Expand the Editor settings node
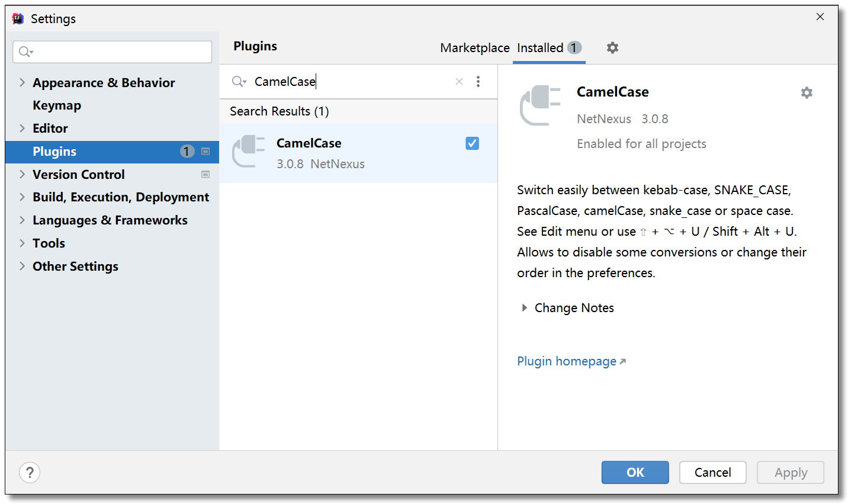The image size is (848, 504). (22, 128)
